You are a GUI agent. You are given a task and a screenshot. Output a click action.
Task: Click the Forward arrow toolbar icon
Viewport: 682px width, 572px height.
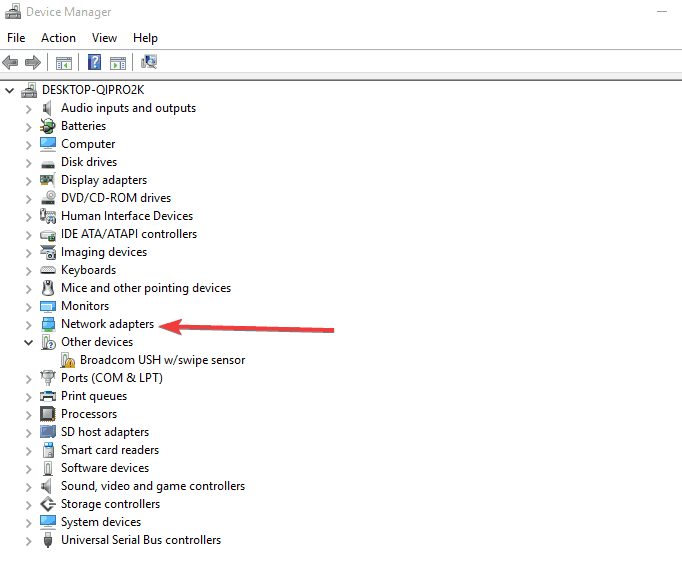33,62
